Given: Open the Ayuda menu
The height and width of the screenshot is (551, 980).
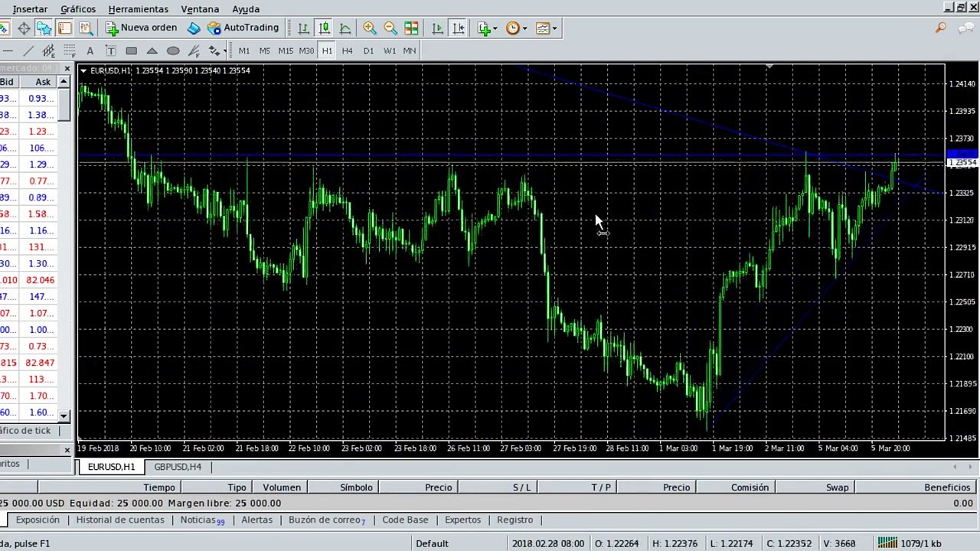Looking at the screenshot, I should pos(246,9).
